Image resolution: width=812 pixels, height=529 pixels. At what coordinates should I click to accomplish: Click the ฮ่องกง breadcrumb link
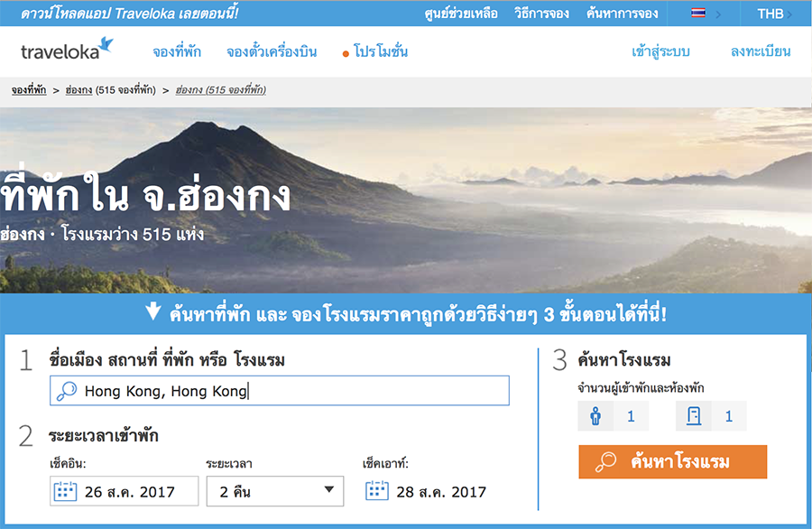[78, 90]
